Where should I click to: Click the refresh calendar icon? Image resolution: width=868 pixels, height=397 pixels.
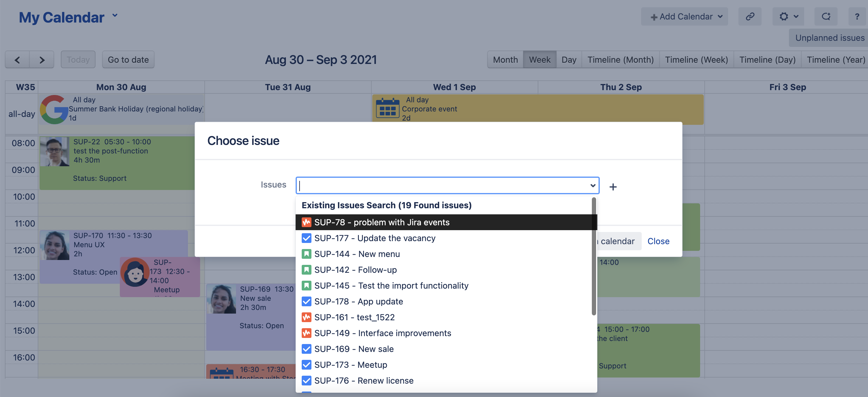point(825,16)
